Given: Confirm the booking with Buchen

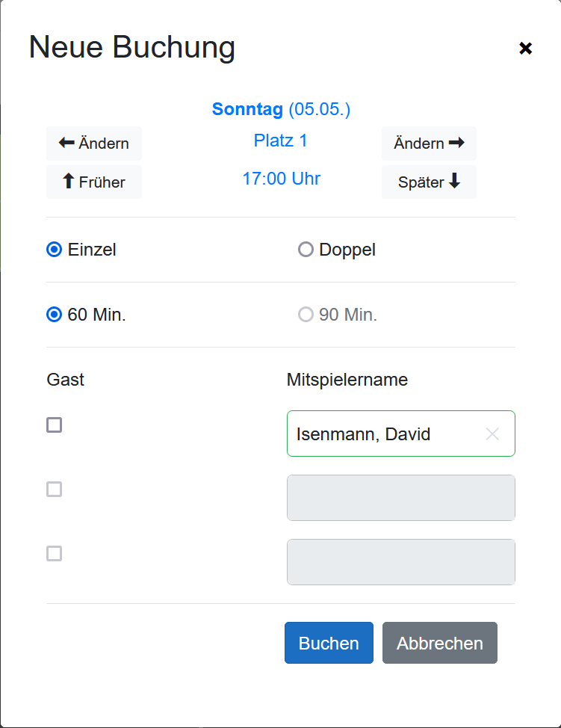Looking at the screenshot, I should point(329,643).
